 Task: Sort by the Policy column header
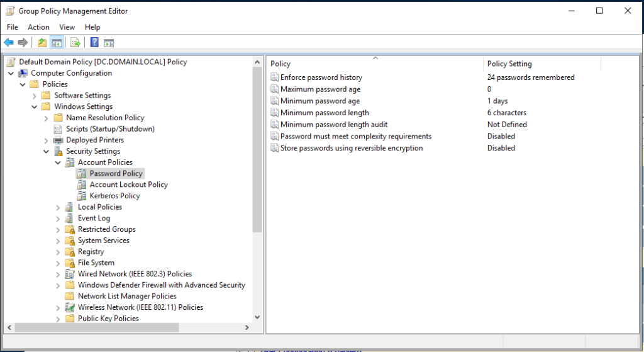tap(375, 64)
